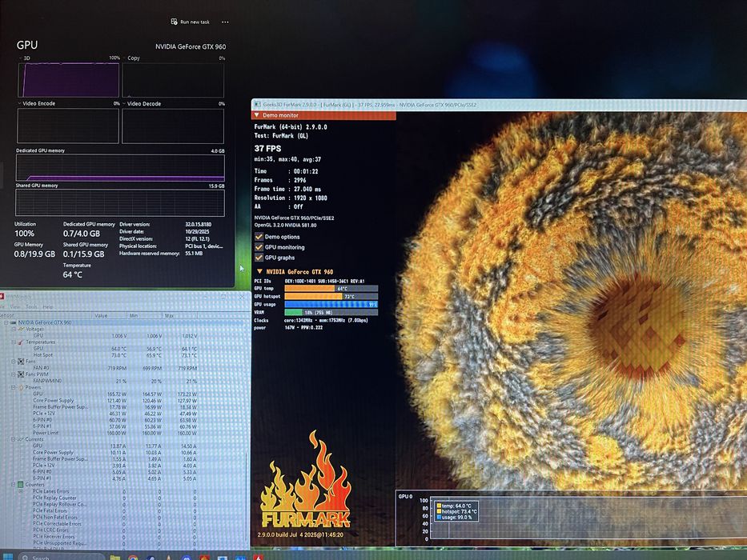Screen dimensions: 747x560
Task: Click the FurMark flame logo
Action: [x=306, y=486]
